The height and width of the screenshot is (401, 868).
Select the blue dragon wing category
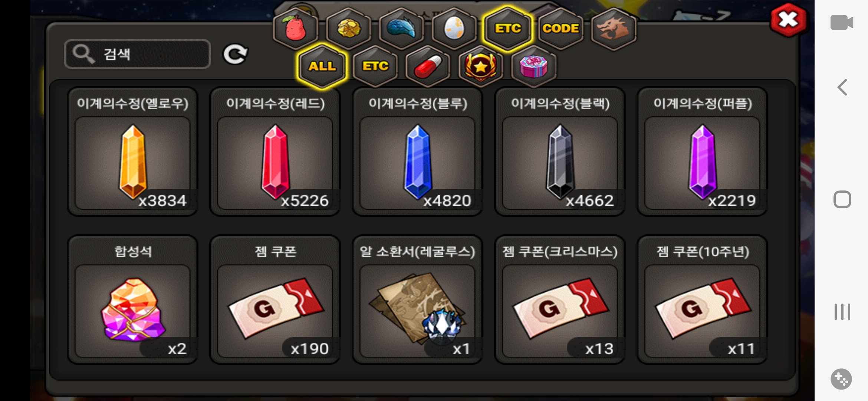coord(401,29)
